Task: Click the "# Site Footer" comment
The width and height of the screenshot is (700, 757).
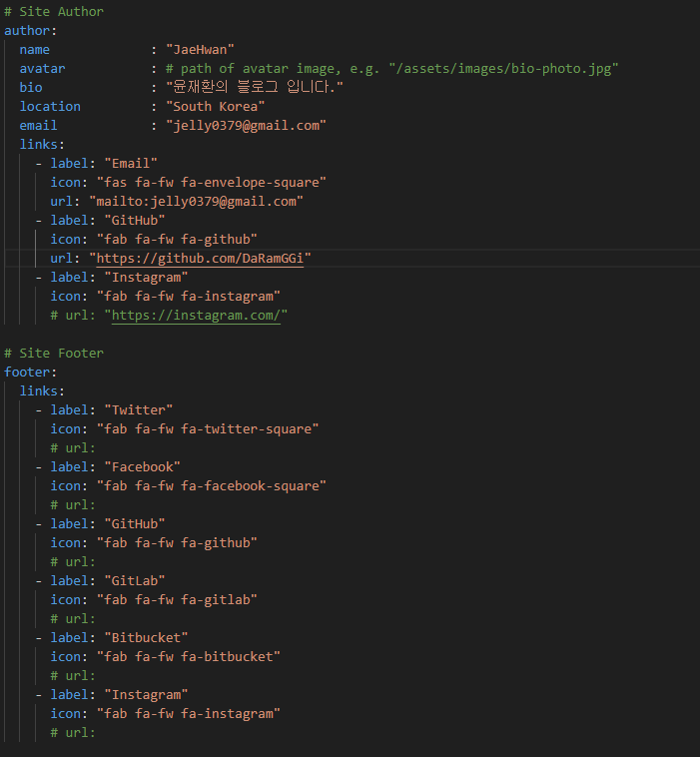Action: tap(54, 353)
